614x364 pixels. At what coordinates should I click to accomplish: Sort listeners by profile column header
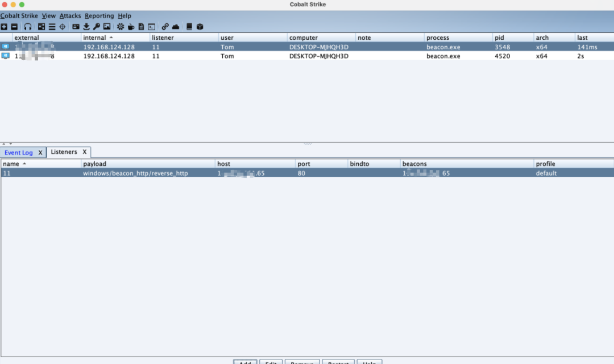click(x=573, y=164)
